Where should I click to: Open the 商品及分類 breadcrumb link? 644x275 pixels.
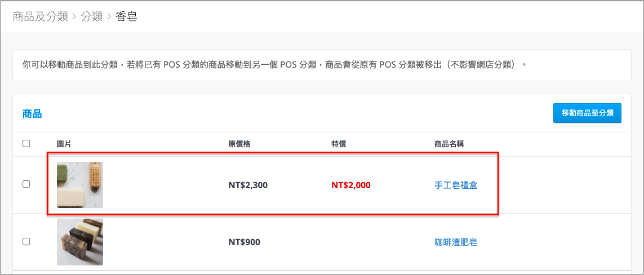click(x=40, y=17)
